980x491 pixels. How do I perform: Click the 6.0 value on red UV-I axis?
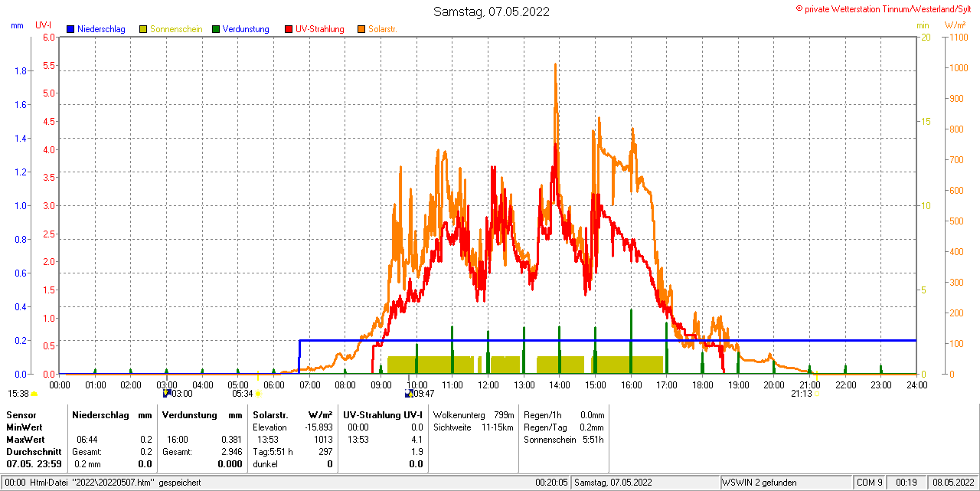tap(49, 37)
